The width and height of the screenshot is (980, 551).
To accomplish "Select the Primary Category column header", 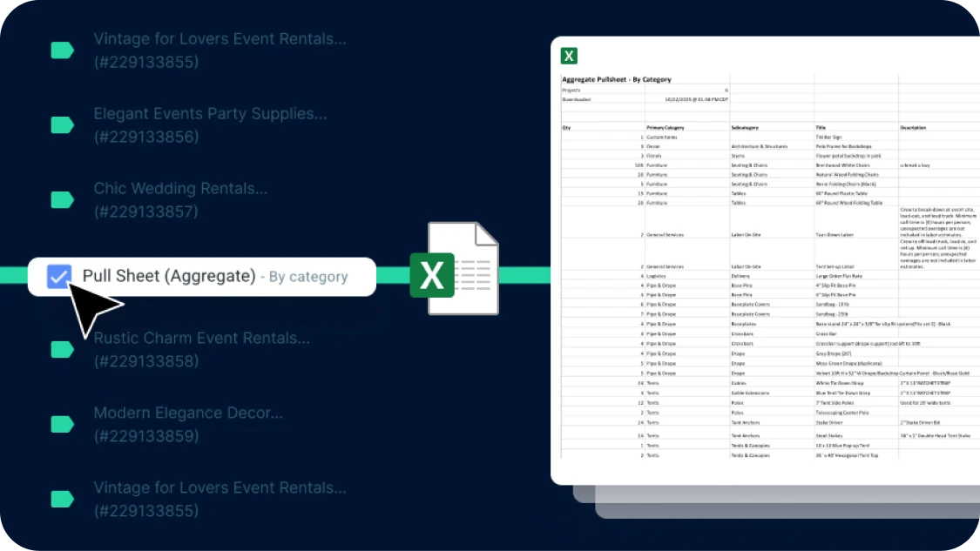I will point(666,126).
